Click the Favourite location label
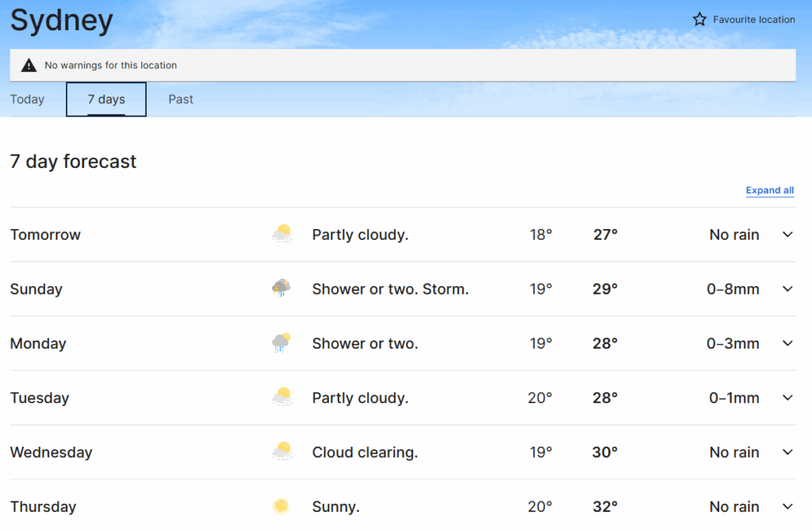 point(753,20)
